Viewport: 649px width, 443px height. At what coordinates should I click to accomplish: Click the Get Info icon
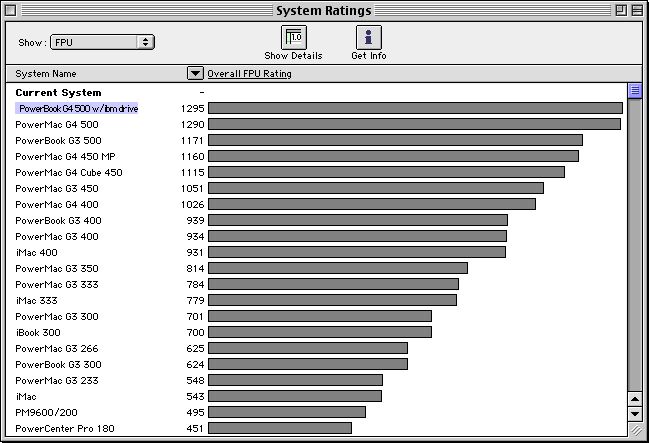(x=368, y=37)
